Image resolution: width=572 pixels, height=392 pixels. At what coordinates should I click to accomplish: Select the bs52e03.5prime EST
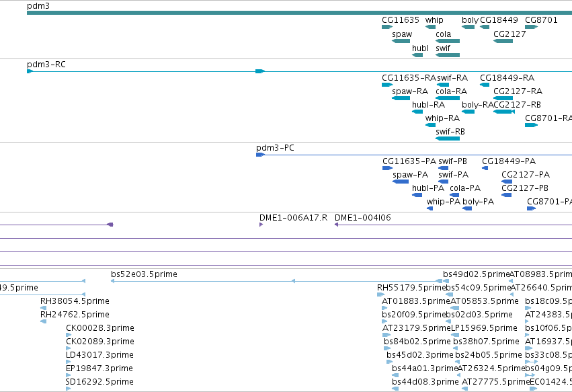[x=276, y=281]
